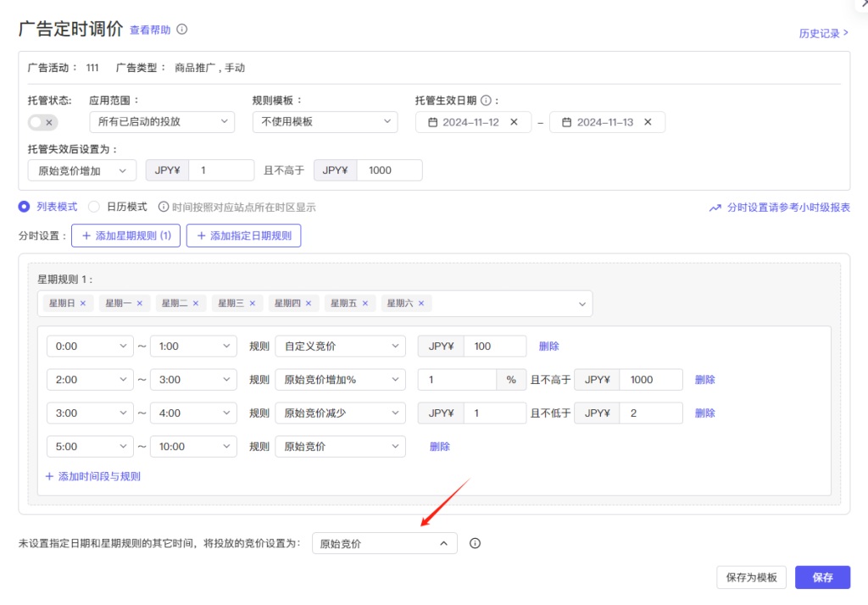This screenshot has height=605, width=868.
Task: Remove 星期五 tag from weekday rule
Action: 365,303
